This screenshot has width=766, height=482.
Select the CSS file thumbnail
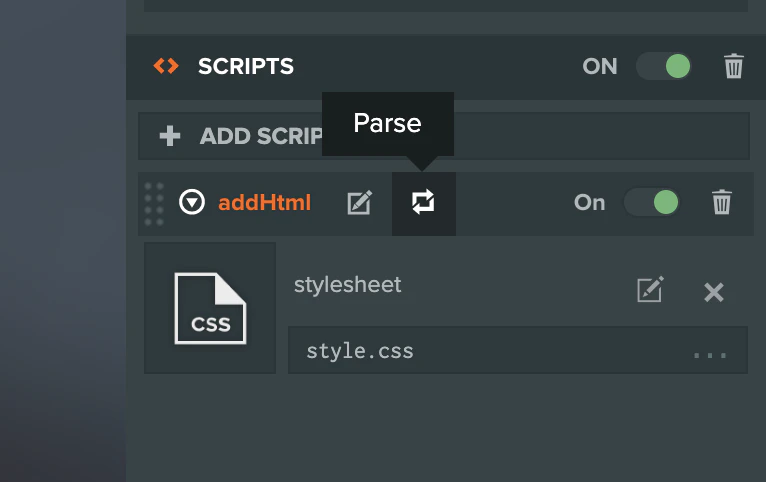click(x=210, y=308)
